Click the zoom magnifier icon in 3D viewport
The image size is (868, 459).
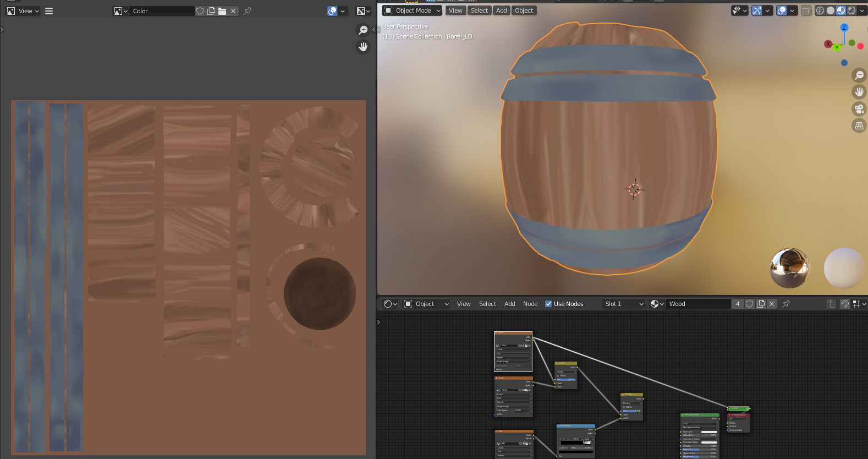point(859,75)
